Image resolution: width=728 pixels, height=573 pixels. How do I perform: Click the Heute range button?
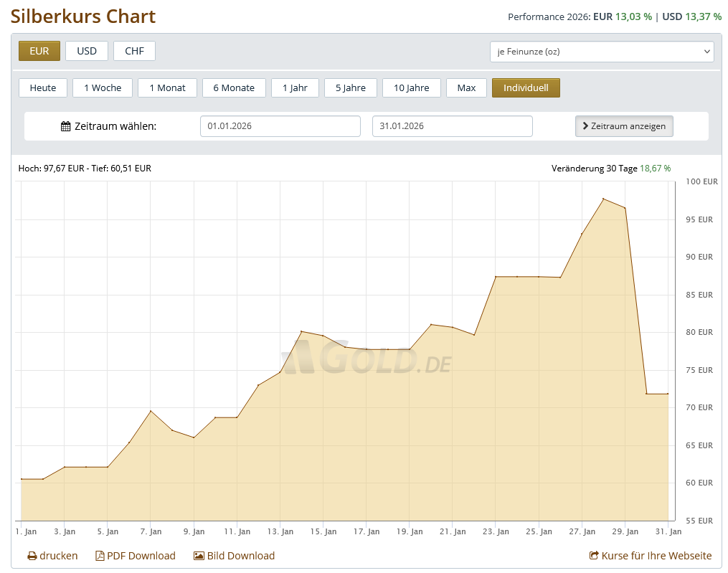pos(43,87)
